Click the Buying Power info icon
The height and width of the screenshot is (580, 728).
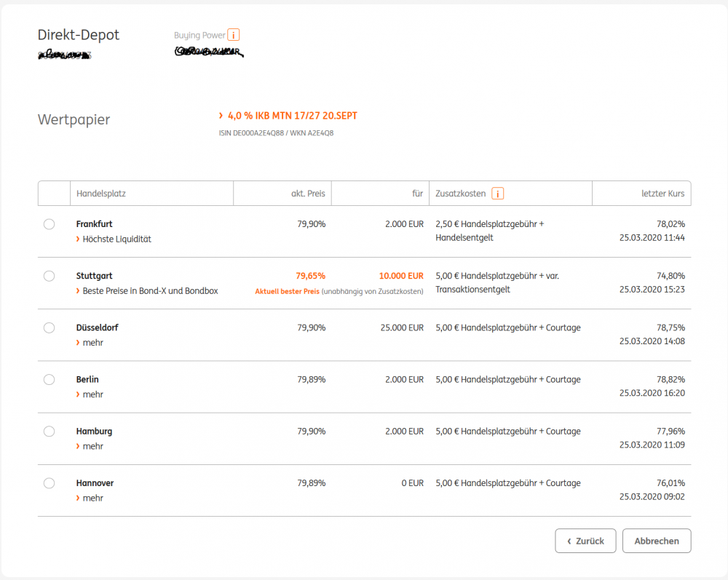tap(234, 35)
